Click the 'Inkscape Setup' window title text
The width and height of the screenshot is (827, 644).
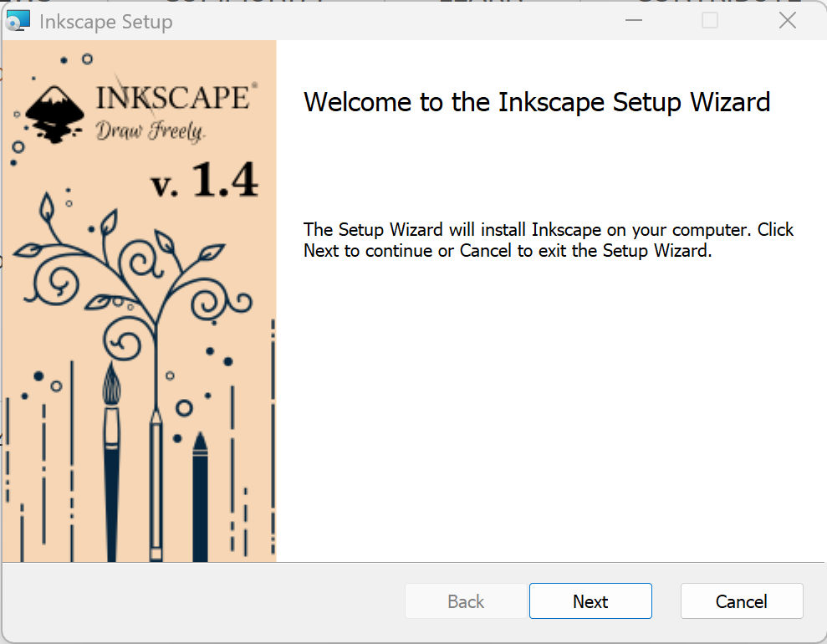(x=106, y=22)
